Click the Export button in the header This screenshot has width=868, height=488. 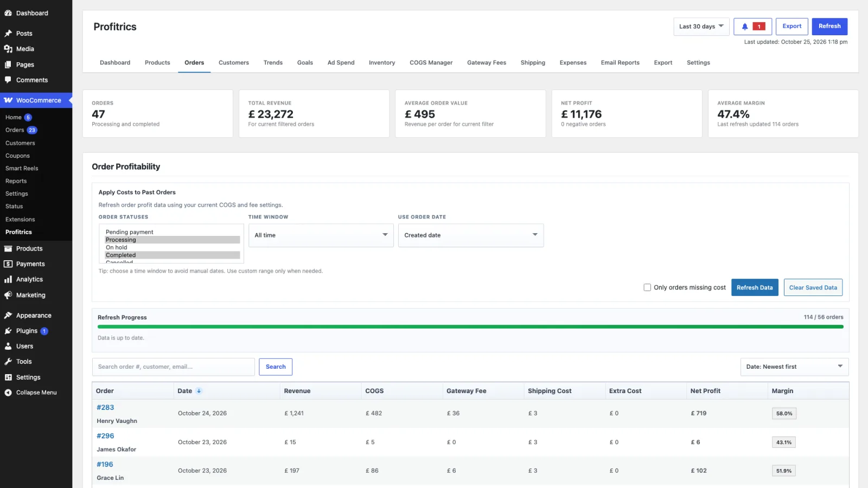click(792, 27)
